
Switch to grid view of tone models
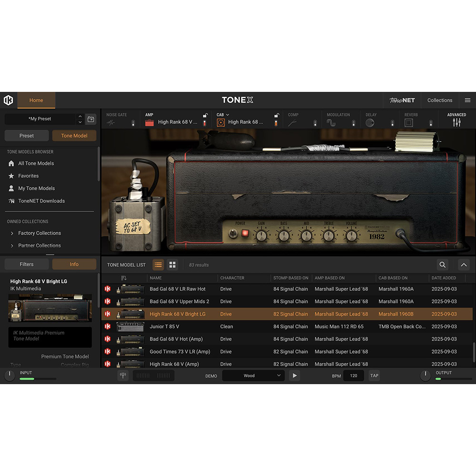172,265
